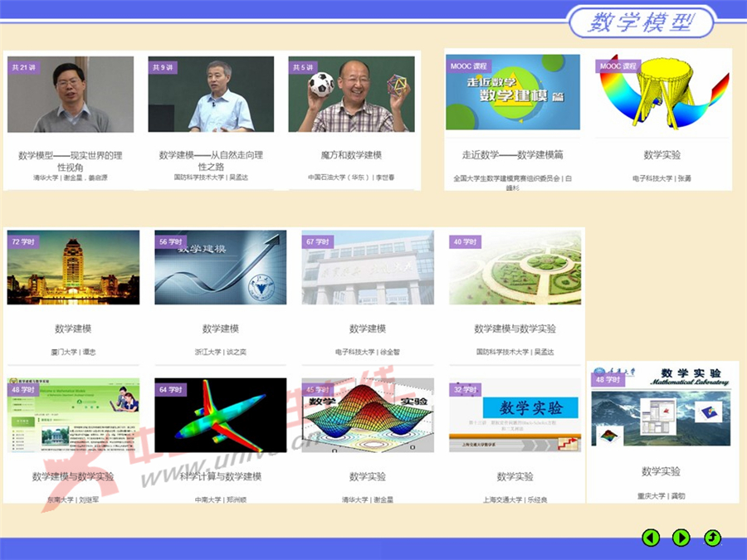Click the green previous page arrow
This screenshot has height=560, width=747.
coord(651,538)
